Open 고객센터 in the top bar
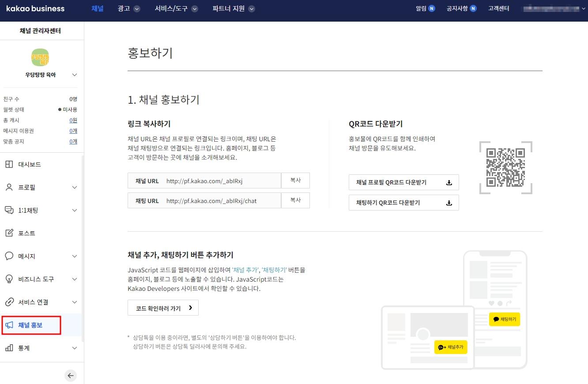The width and height of the screenshot is (588, 384). [x=499, y=8]
